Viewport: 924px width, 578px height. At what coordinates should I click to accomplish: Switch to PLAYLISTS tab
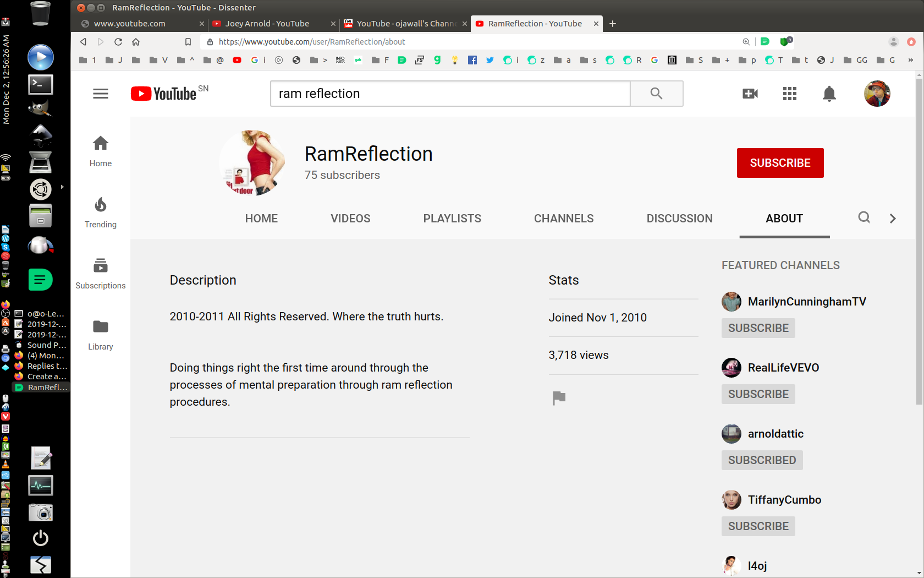[452, 219]
